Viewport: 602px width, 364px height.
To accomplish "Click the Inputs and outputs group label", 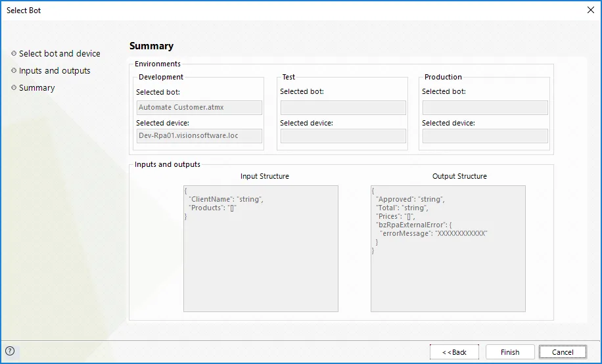I will pyautogui.click(x=168, y=164).
